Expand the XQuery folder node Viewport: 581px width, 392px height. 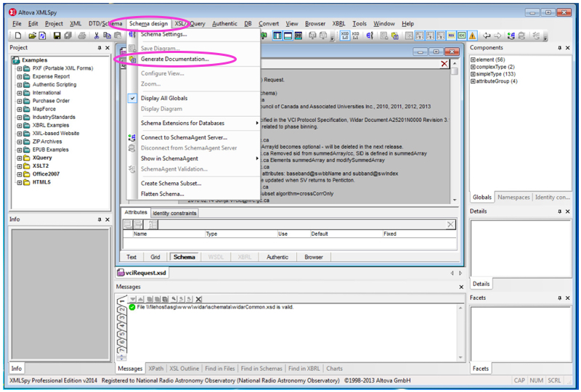[20, 158]
